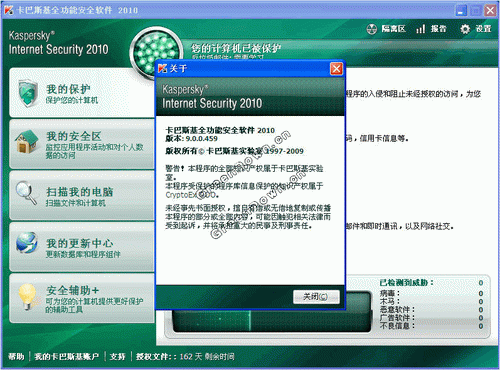Viewport: 500px width, 370px height.
Task: Select the magnifier icon for 扫描我的电脑
Action: (x=26, y=192)
